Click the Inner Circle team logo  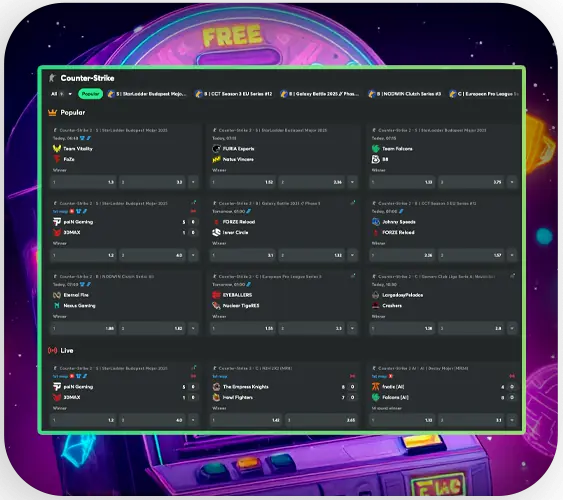(216, 233)
